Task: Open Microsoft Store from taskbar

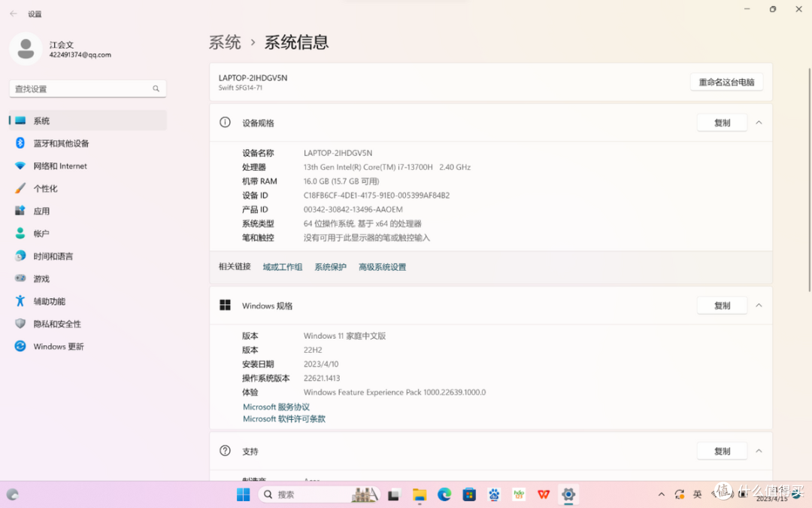Action: [x=469, y=494]
